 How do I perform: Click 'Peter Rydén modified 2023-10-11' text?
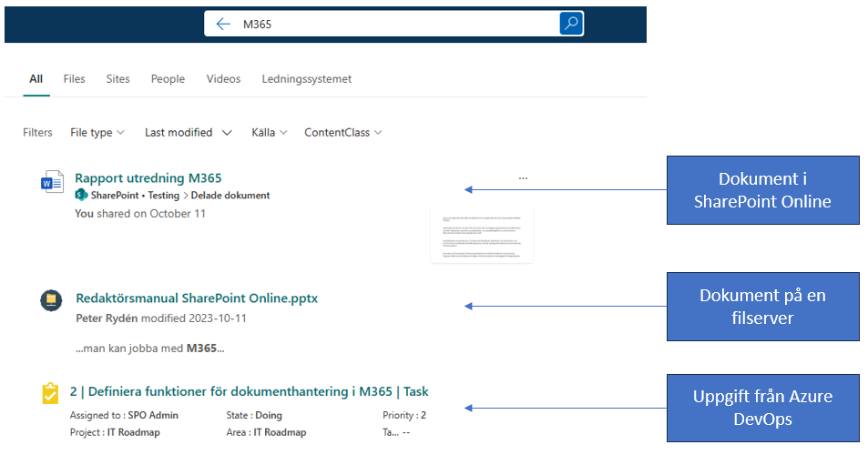(161, 318)
